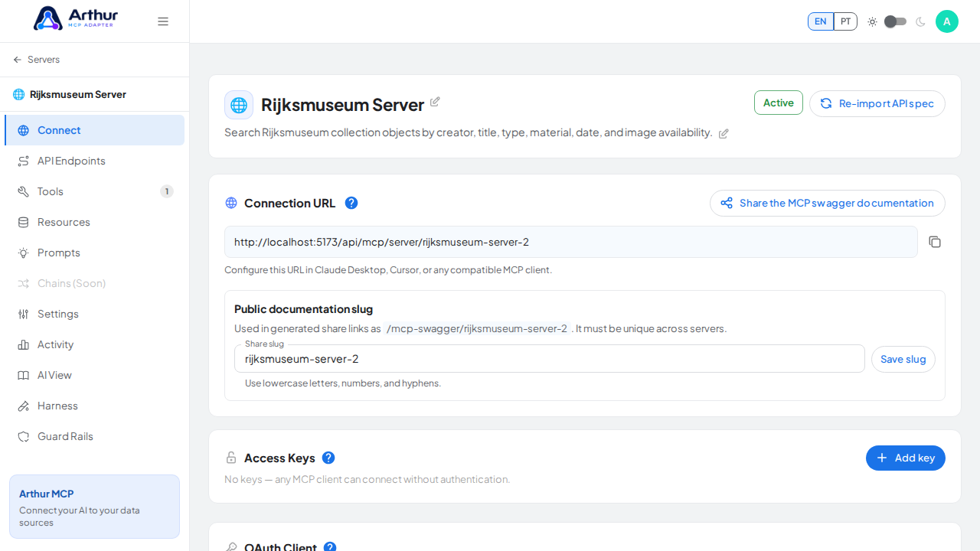Open Prompts section in sidebar
The height and width of the screenshot is (551, 980).
tap(94, 253)
